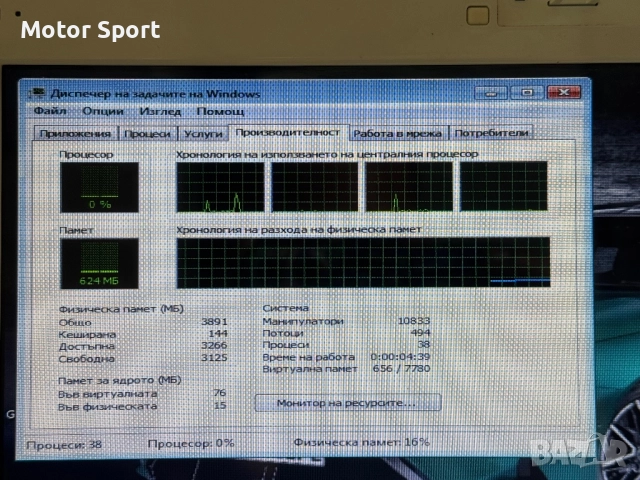640x480 pixels.
Task: Click the Достъпна value 3266
Action: (214, 345)
